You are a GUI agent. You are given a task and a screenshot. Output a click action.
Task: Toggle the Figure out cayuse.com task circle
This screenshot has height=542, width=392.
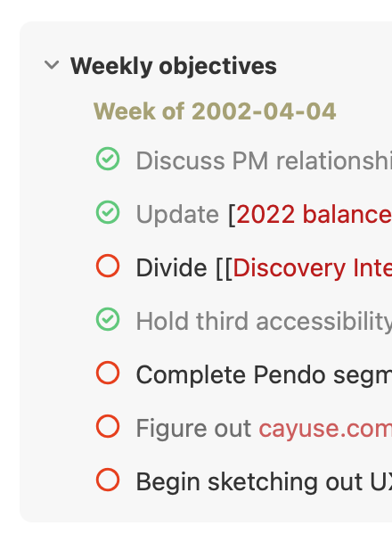(108, 426)
